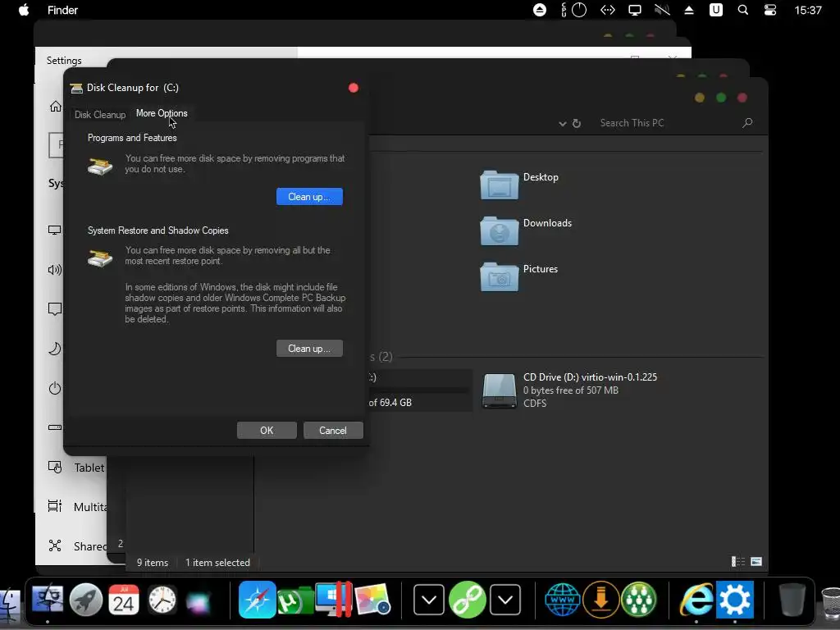Open Multitasking item in Settings sidebar
This screenshot has height=630, width=840.
click(77, 506)
